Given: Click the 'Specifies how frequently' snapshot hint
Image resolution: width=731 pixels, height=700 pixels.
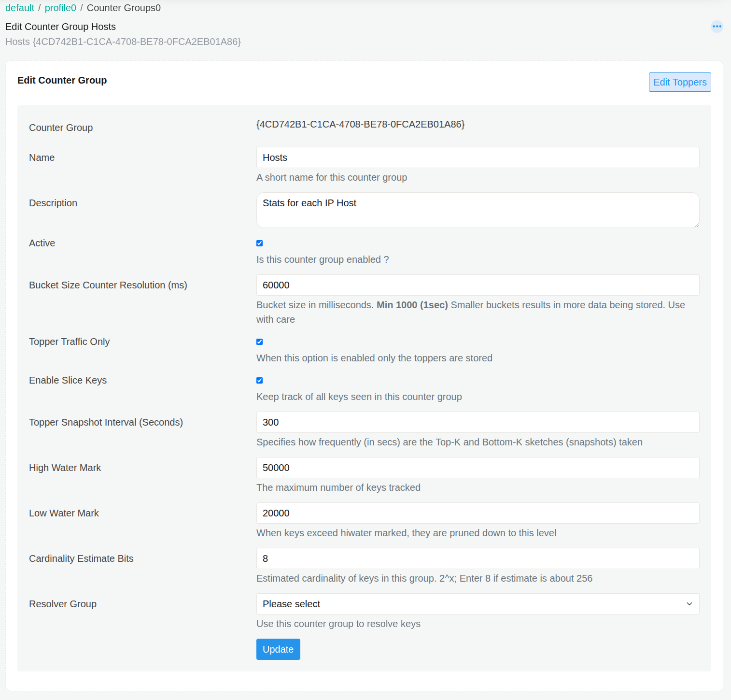Looking at the screenshot, I should click(x=450, y=442).
